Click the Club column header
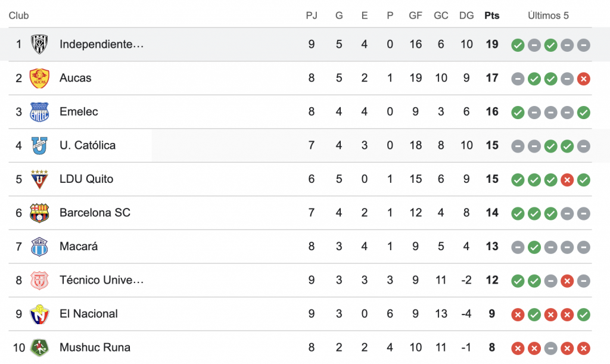Viewport: 610px width, 364px height. 18,15
